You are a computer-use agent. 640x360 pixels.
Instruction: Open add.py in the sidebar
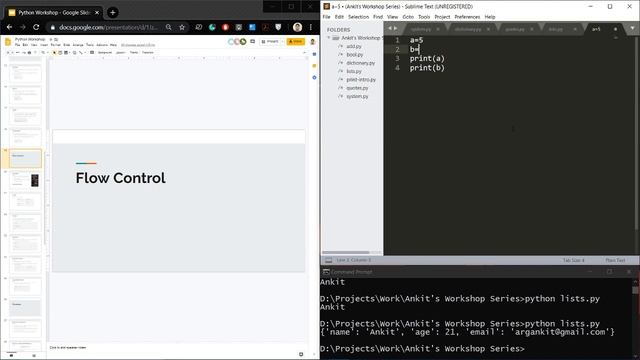pyautogui.click(x=354, y=47)
